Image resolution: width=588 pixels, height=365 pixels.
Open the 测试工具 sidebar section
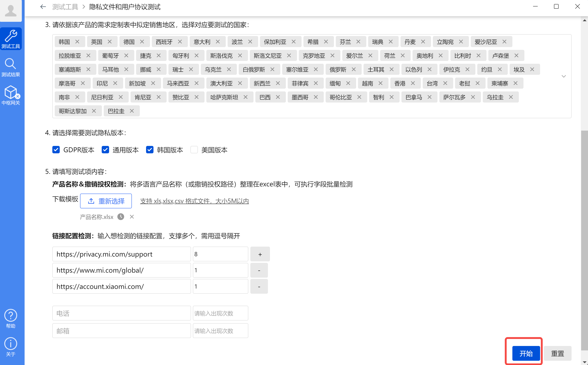click(x=11, y=39)
